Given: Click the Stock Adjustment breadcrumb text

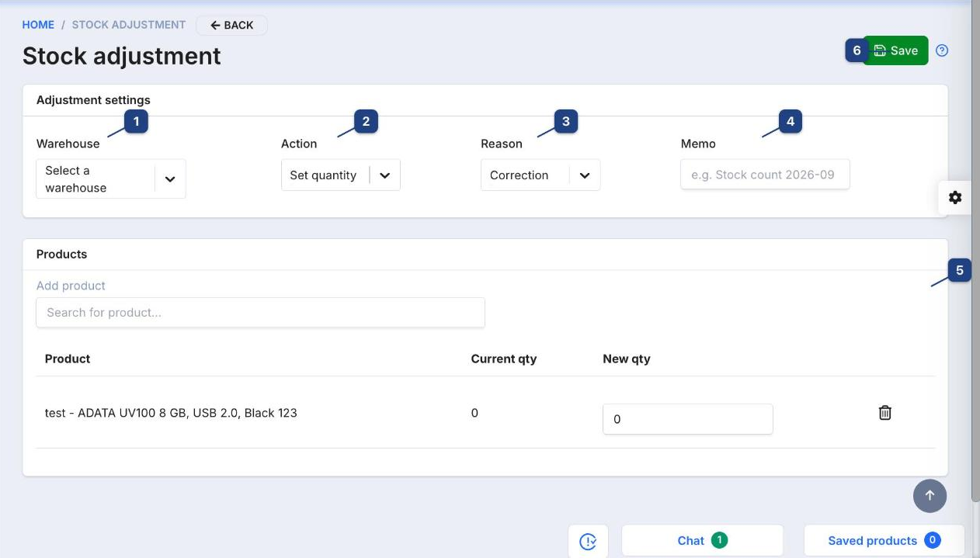Looking at the screenshot, I should point(129,25).
